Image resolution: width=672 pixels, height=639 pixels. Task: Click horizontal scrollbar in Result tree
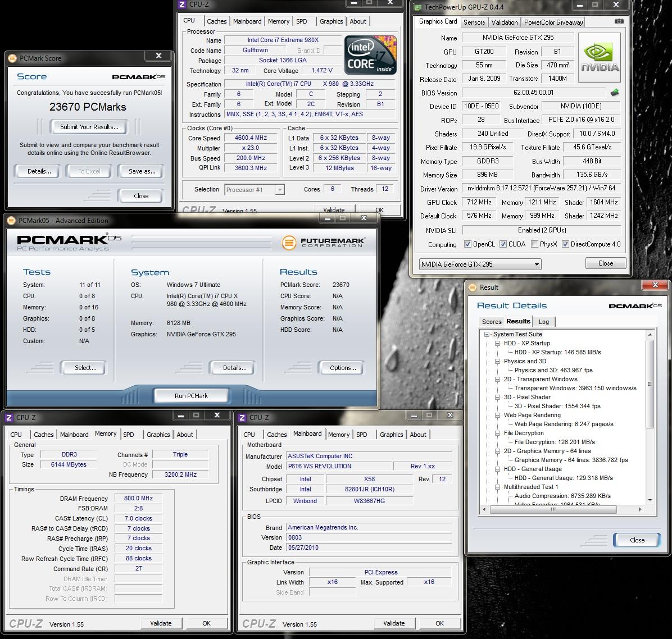click(x=553, y=510)
